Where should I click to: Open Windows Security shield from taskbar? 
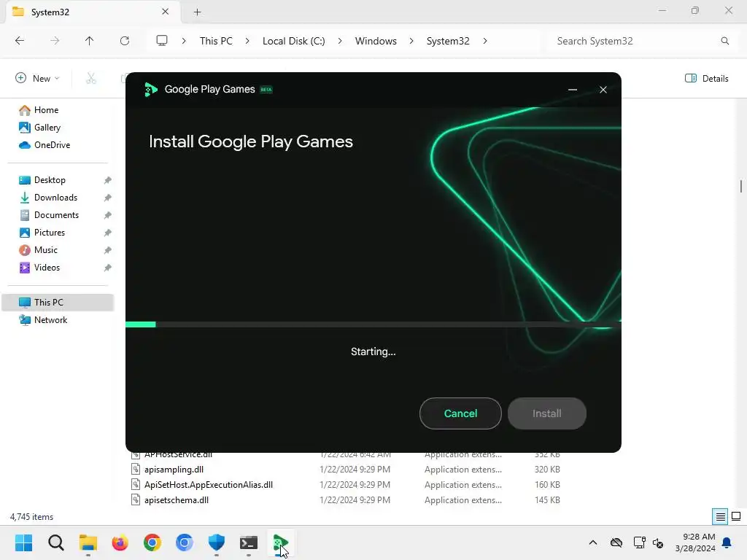tap(216, 542)
